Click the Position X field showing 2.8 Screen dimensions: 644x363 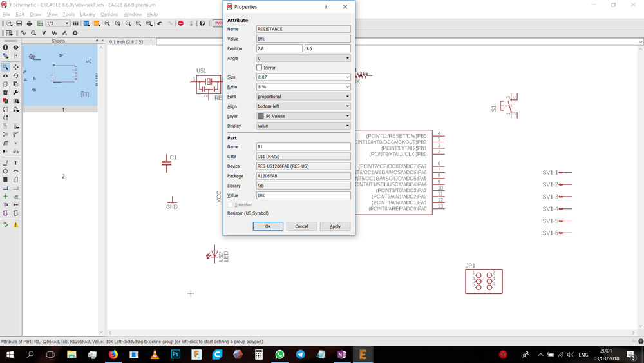[x=279, y=48]
